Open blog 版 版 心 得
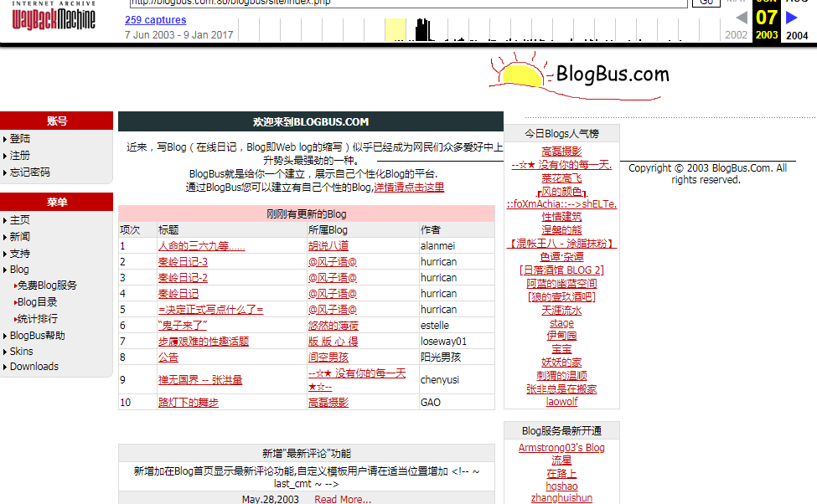Viewport: 817px width, 504px height. click(333, 341)
